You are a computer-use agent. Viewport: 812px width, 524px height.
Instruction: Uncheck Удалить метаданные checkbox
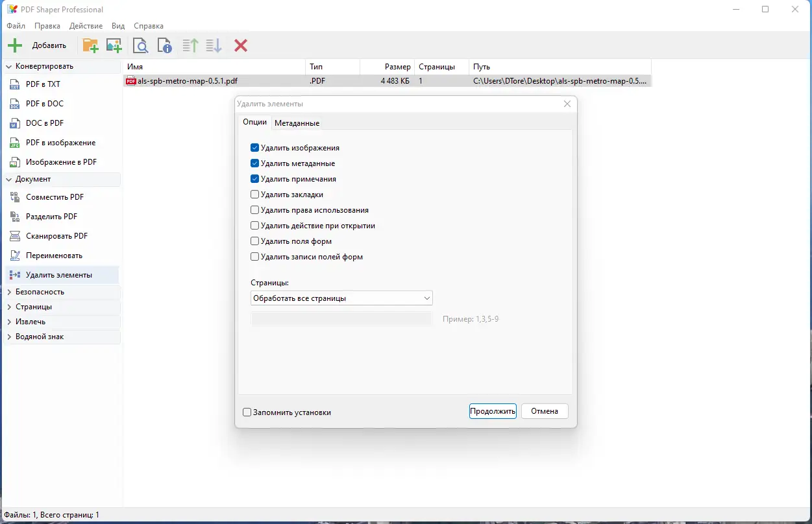[254, 163]
